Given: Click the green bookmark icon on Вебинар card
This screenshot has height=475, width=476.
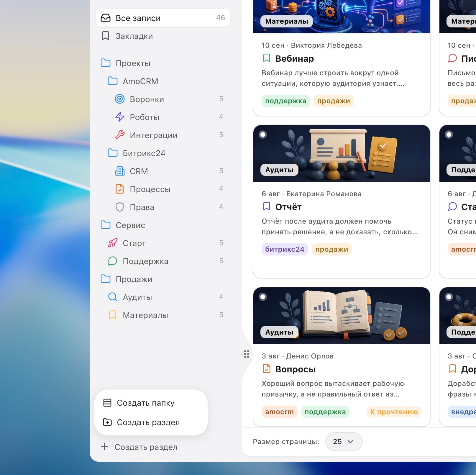Looking at the screenshot, I should (x=266, y=58).
